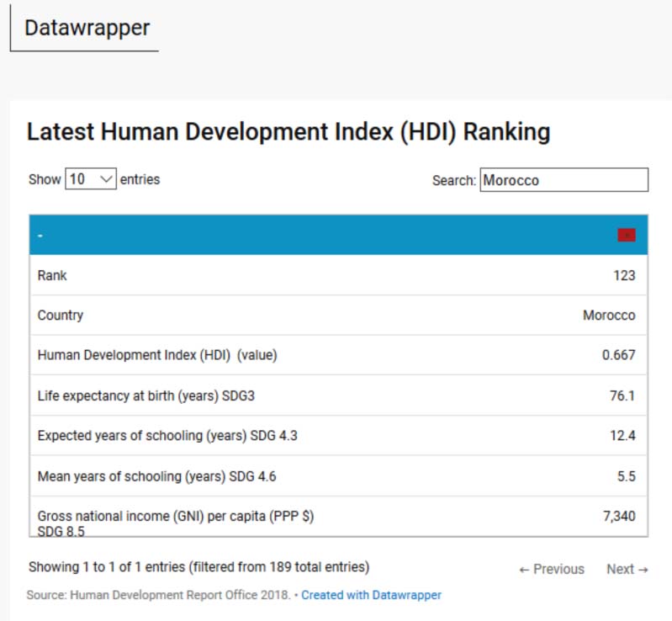
Task: Click the Datawrapper tab at top
Action: (x=87, y=28)
